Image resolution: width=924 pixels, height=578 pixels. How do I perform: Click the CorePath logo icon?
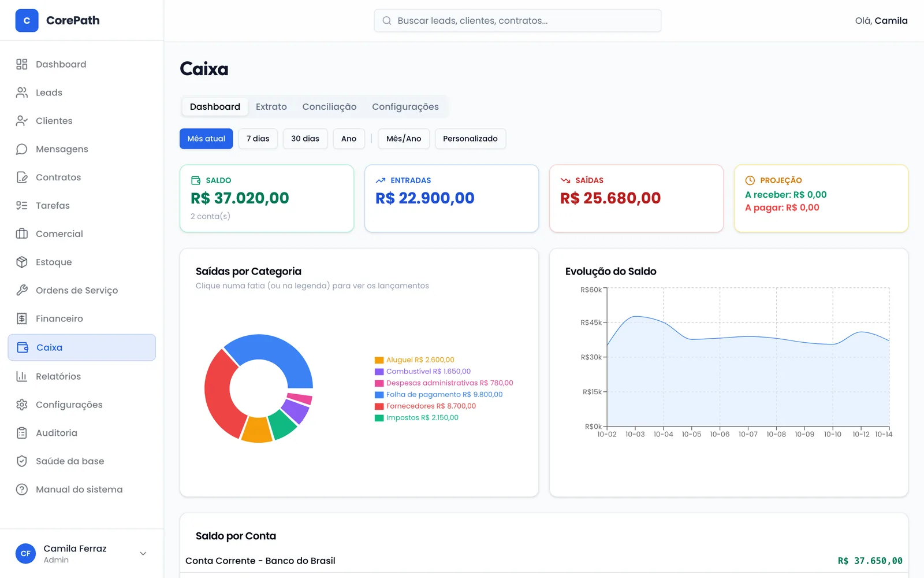(27, 21)
